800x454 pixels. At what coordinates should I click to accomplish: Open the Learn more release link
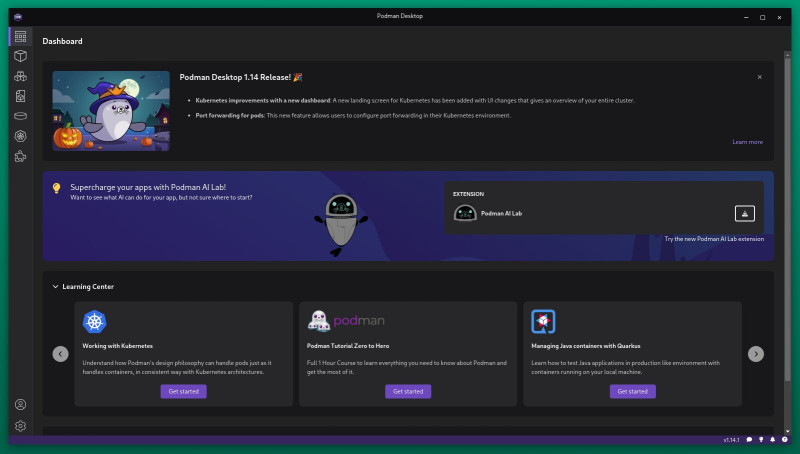point(747,142)
